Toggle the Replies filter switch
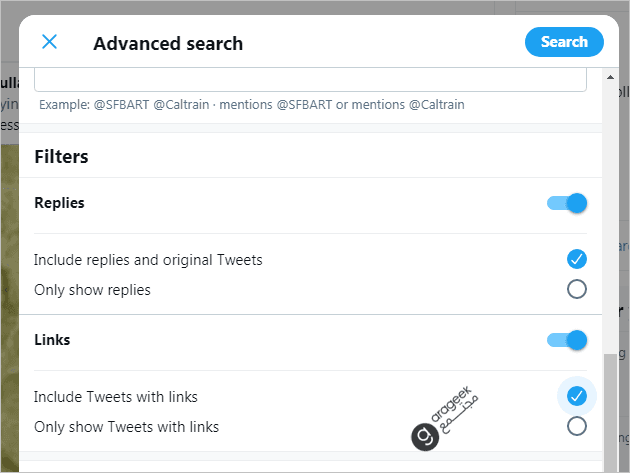Image resolution: width=630 pixels, height=473 pixels. (x=567, y=203)
